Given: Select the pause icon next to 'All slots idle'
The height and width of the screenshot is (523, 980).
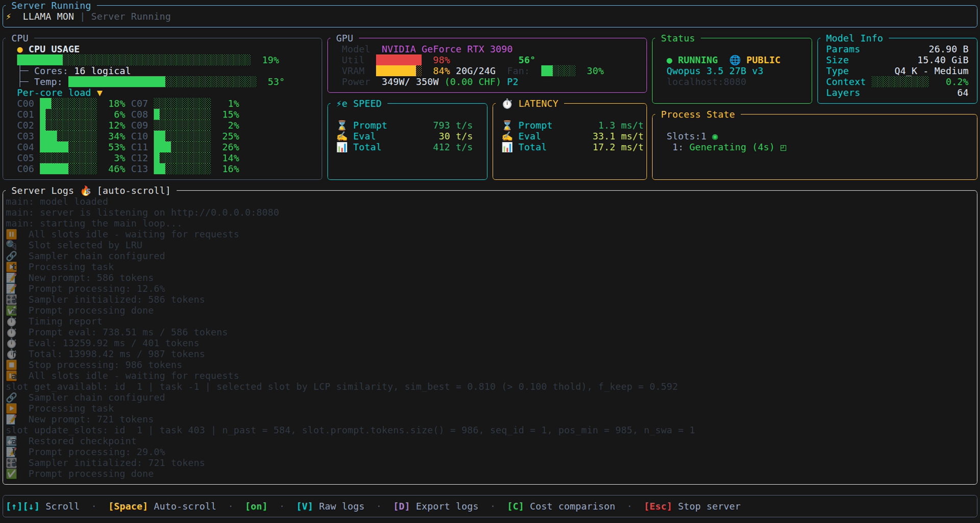Looking at the screenshot, I should point(11,234).
